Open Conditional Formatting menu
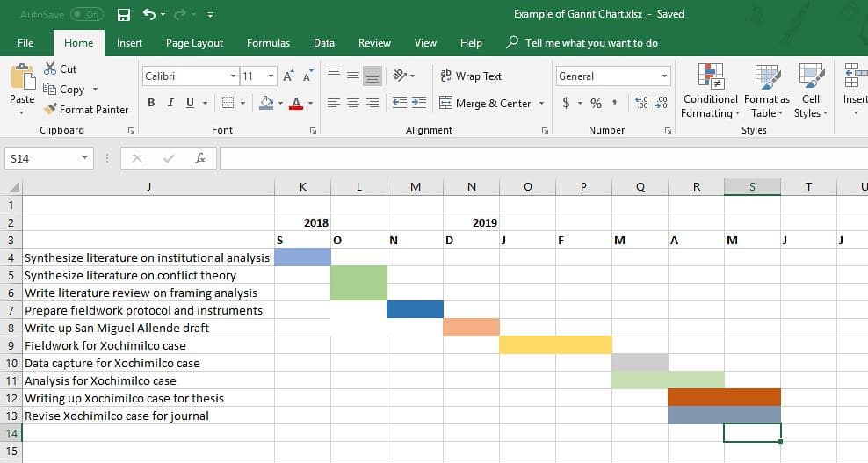The height and width of the screenshot is (463, 868). [710, 90]
